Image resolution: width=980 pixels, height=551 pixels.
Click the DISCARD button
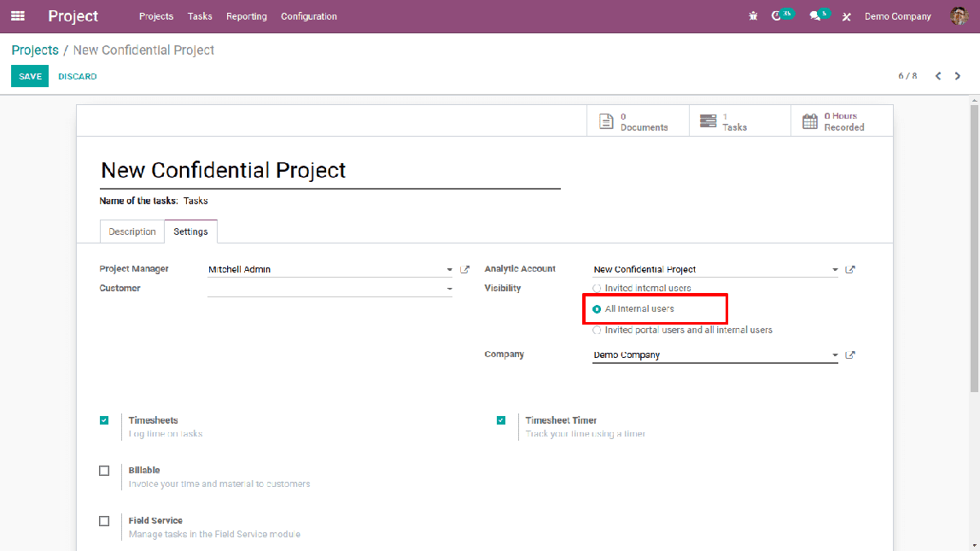pos(78,76)
